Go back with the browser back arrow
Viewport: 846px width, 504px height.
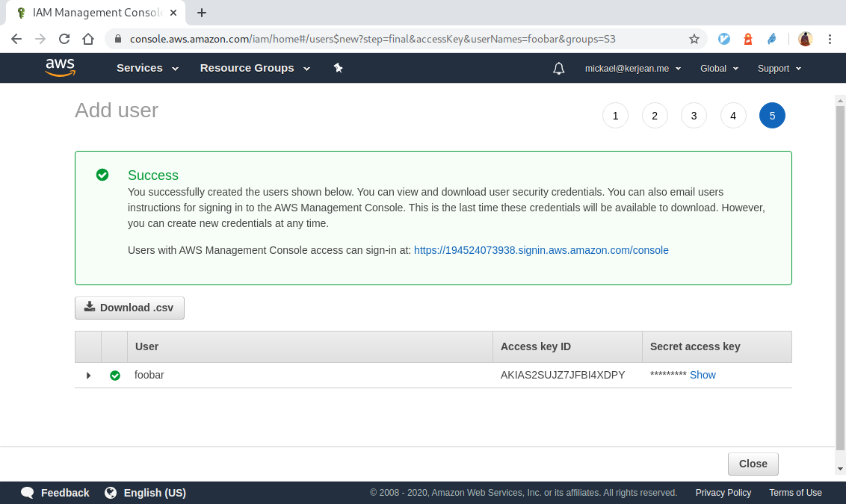click(16, 39)
